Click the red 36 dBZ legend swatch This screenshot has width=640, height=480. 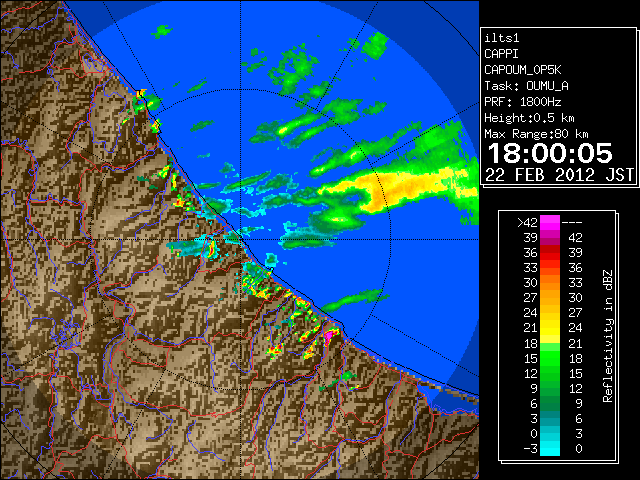coord(550,253)
